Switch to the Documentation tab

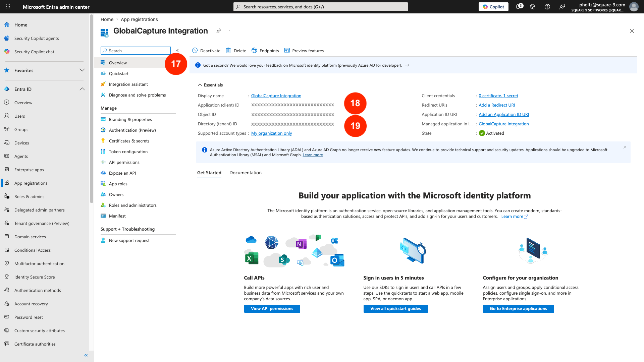246,173
